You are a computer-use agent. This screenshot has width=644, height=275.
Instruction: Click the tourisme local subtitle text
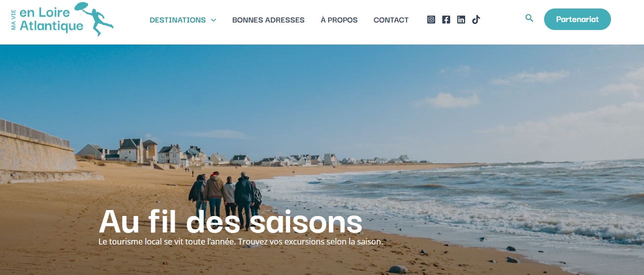tap(240, 241)
